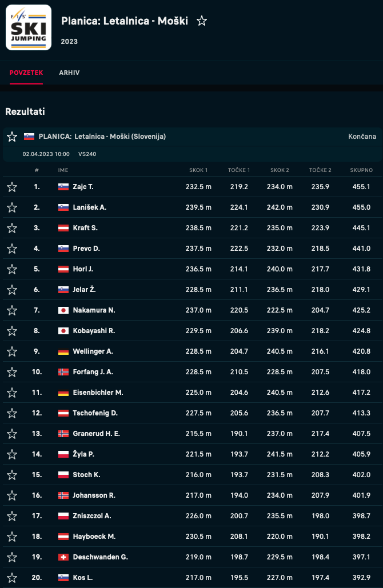Image resolution: width=383 pixels, height=588 pixels.
Task: Click Japanese flag beside Kobayashi R.
Action: click(63, 331)
